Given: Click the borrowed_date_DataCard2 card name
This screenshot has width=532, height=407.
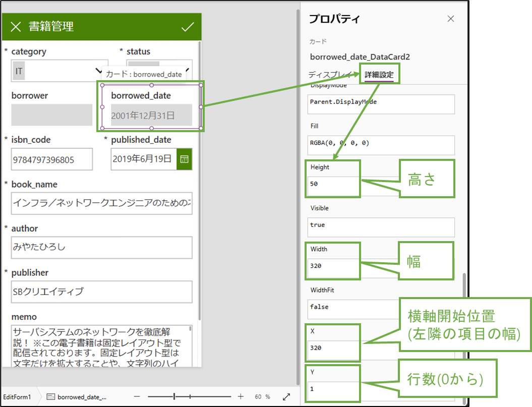Looking at the screenshot, I should click(360, 56).
